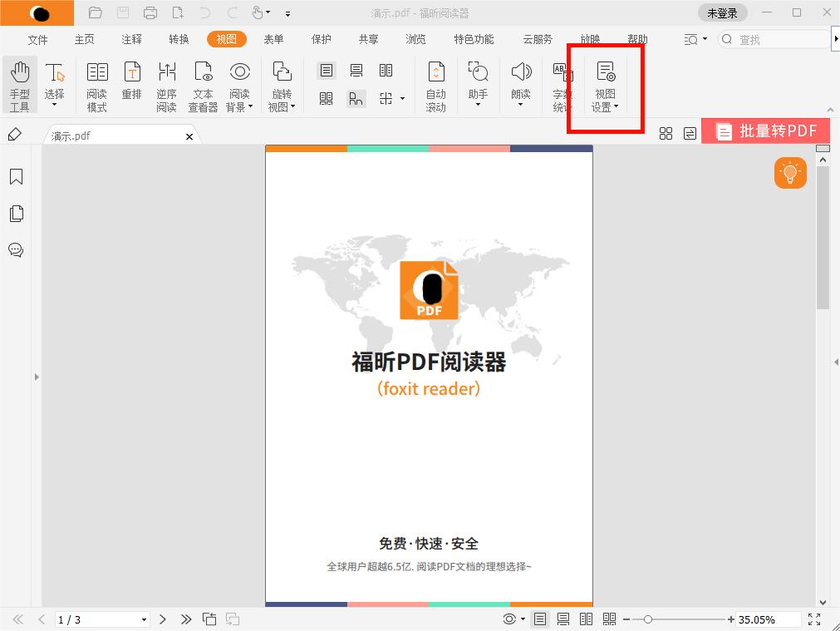Toggle single page view in status bar
The width and height of the screenshot is (840, 631).
(539, 619)
